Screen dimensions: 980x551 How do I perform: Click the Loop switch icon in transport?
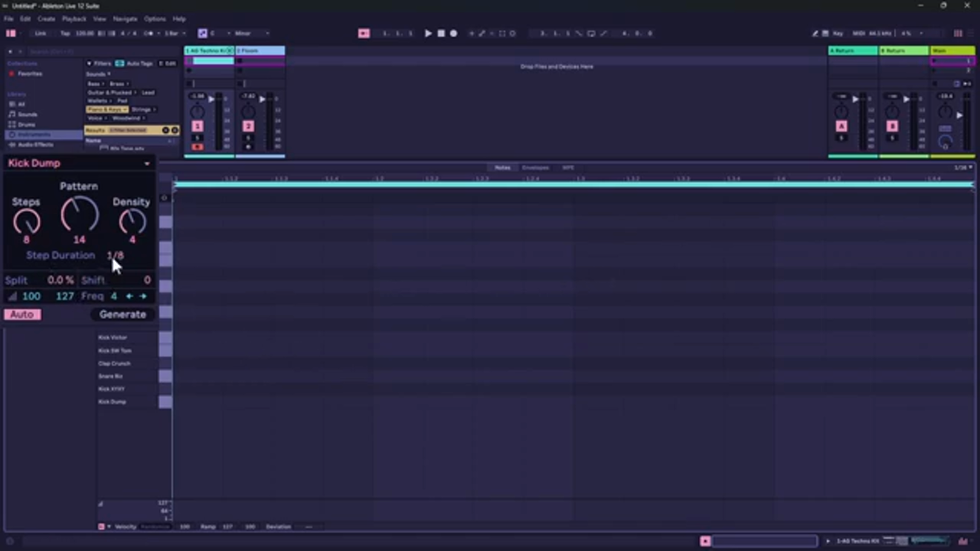(591, 33)
